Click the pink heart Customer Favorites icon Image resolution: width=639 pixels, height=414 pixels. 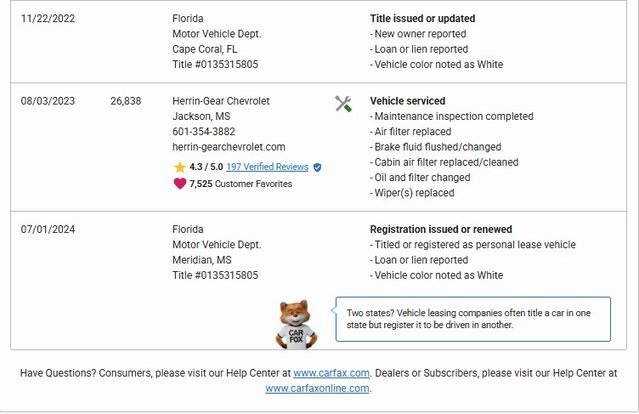[180, 183]
